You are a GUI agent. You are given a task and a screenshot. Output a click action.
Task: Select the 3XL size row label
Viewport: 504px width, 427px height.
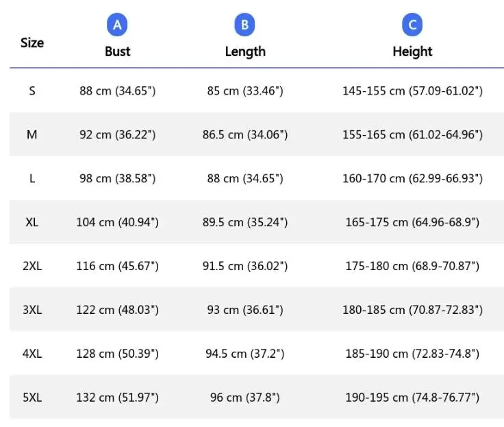coord(32,310)
